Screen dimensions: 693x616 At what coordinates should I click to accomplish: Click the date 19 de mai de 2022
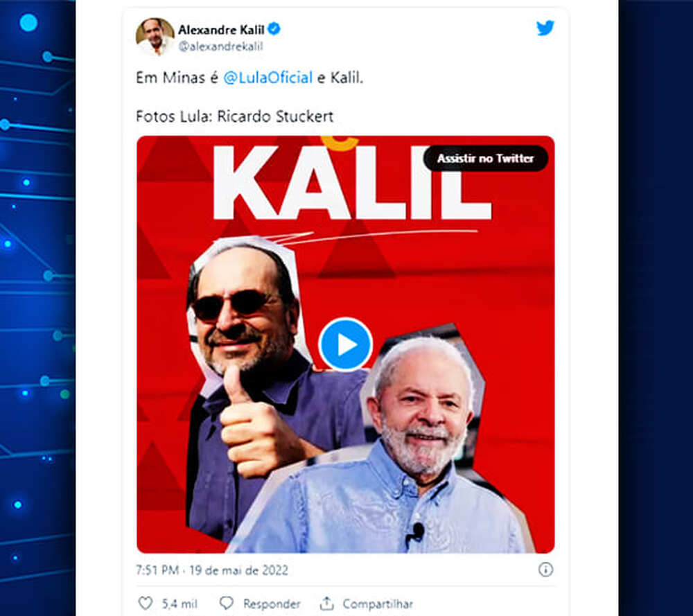pyautogui.click(x=238, y=570)
